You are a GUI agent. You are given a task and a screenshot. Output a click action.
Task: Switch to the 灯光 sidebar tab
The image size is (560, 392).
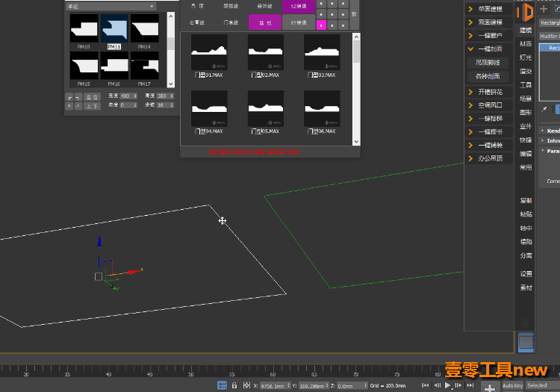(526, 57)
